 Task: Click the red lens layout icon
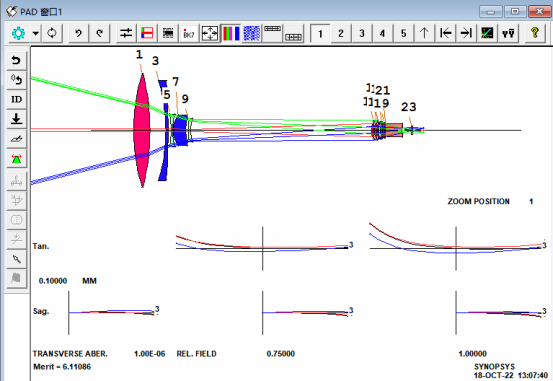point(147,33)
